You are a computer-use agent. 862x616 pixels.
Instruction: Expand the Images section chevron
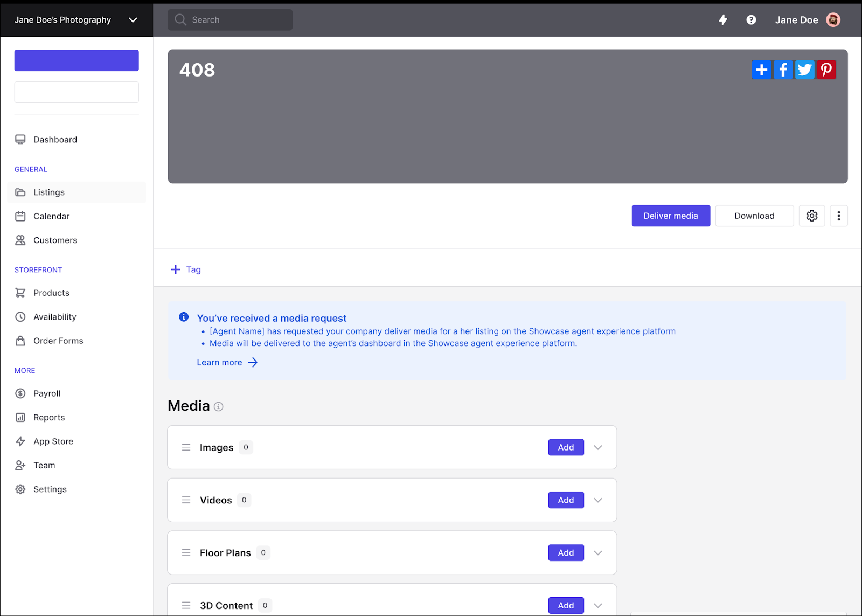point(598,447)
